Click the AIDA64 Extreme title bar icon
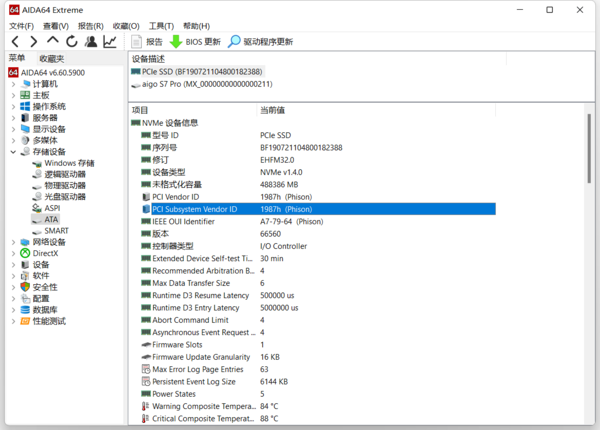 pos(14,10)
